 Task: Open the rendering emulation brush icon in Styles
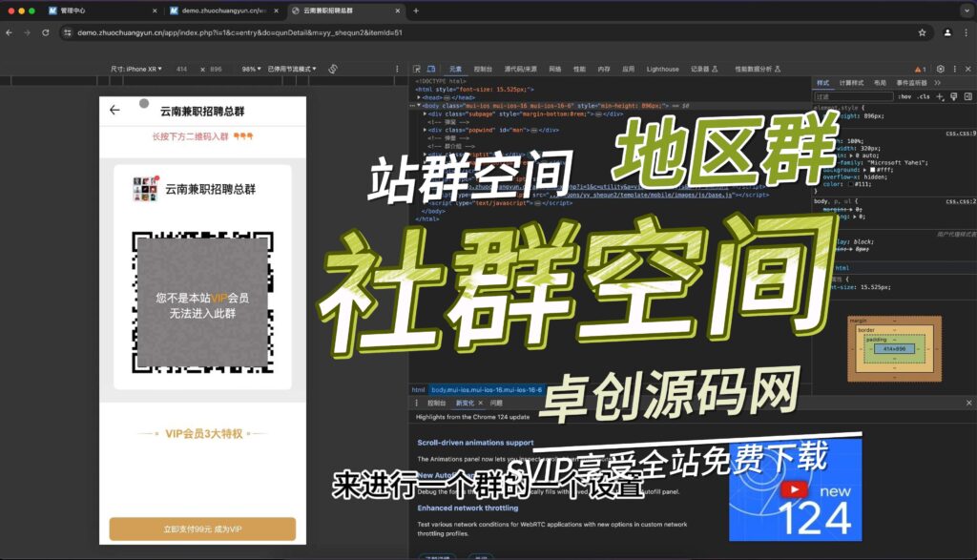pos(953,96)
